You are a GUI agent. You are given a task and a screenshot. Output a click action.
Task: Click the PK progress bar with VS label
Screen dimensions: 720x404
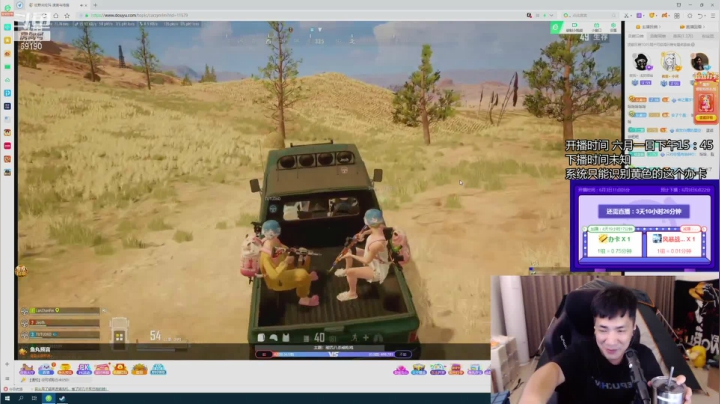click(x=333, y=354)
